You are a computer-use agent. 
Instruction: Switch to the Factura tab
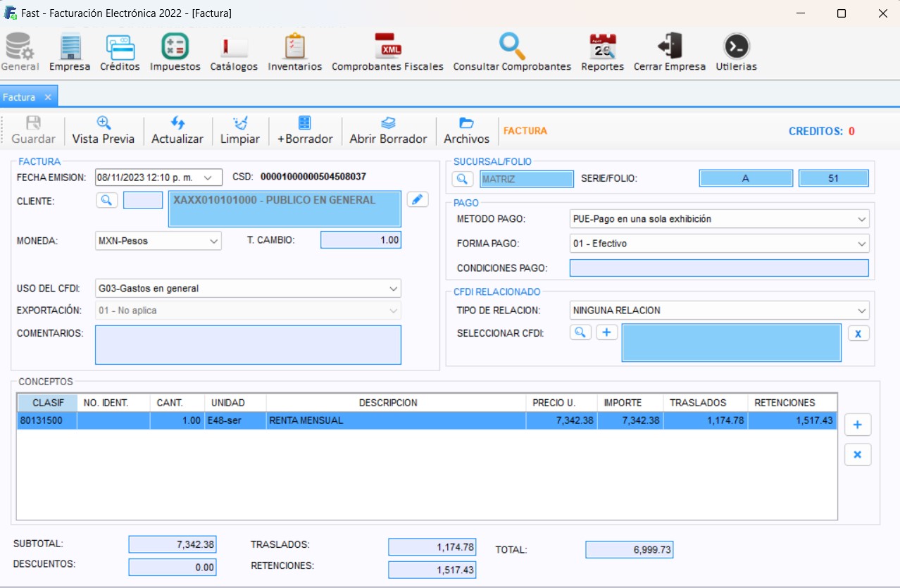coord(20,97)
